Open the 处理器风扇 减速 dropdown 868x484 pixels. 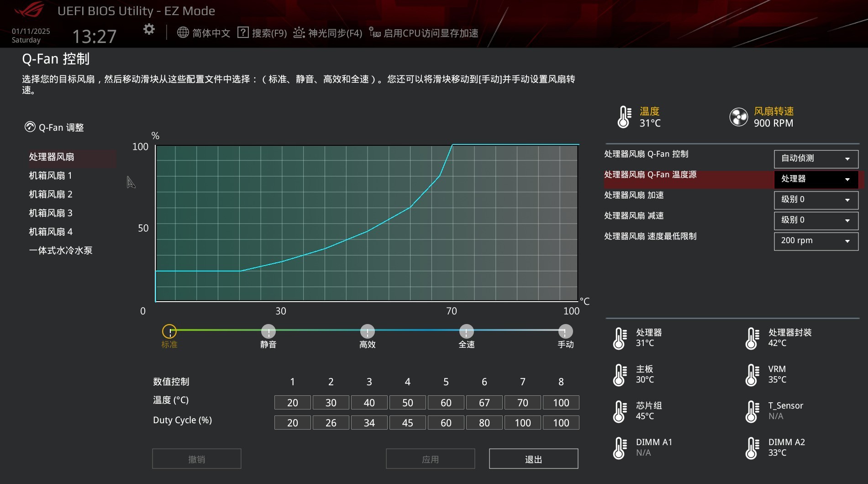click(816, 220)
